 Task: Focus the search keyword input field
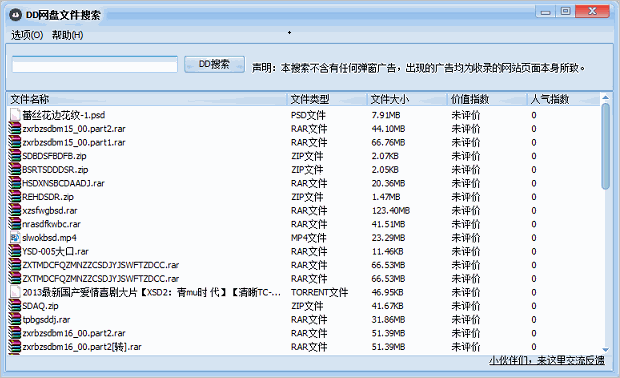point(95,64)
